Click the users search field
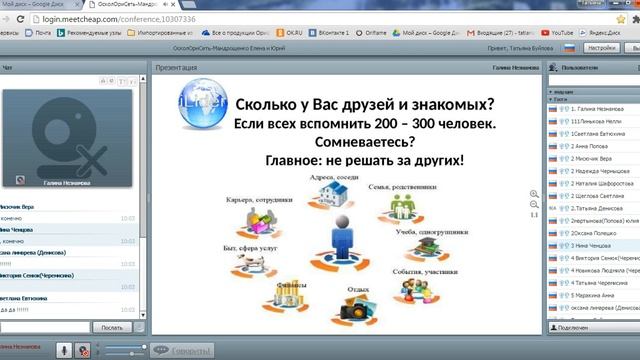Viewport: 640px width, 360px height. (594, 80)
